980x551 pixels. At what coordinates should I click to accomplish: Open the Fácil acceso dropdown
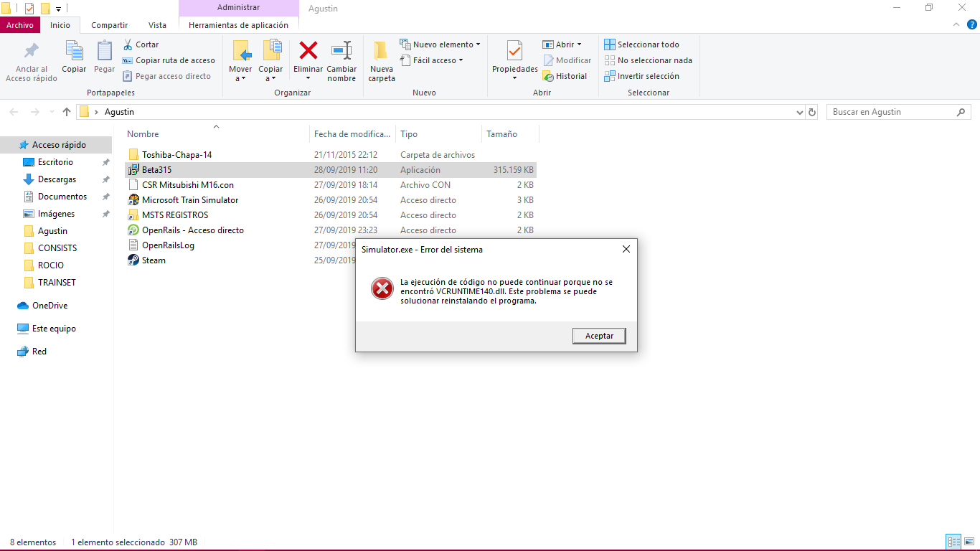click(x=431, y=60)
